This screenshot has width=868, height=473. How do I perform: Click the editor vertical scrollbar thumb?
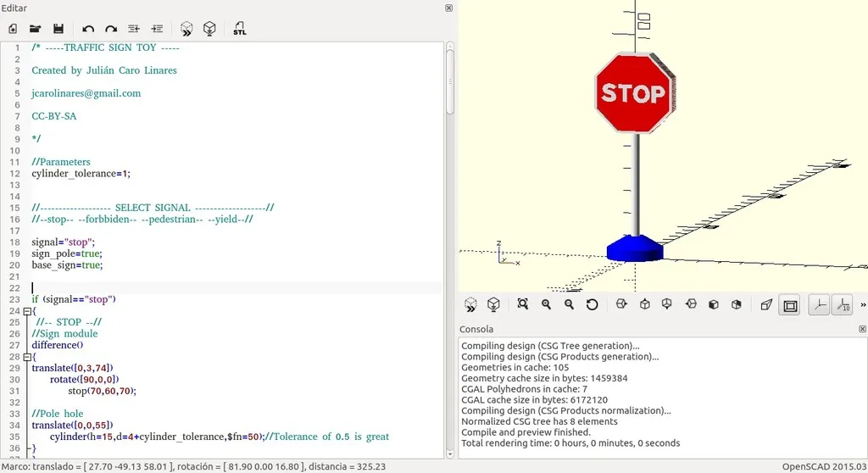tap(450, 82)
